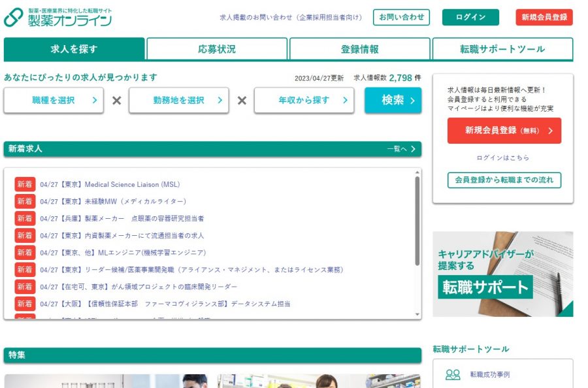The image size is (588, 388).
Task: Click the job list vertical scrollbar
Action: (417, 222)
